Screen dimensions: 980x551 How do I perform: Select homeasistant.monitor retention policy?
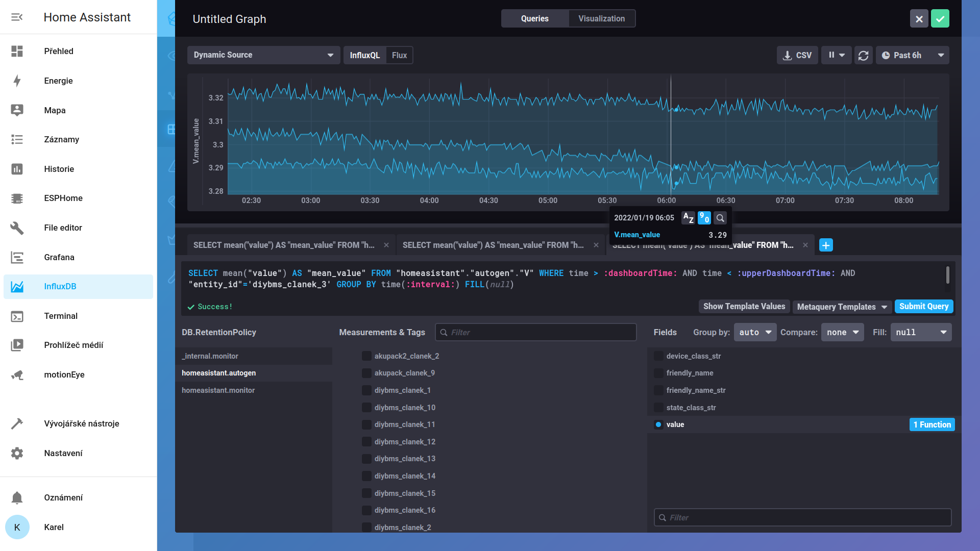tap(254, 390)
